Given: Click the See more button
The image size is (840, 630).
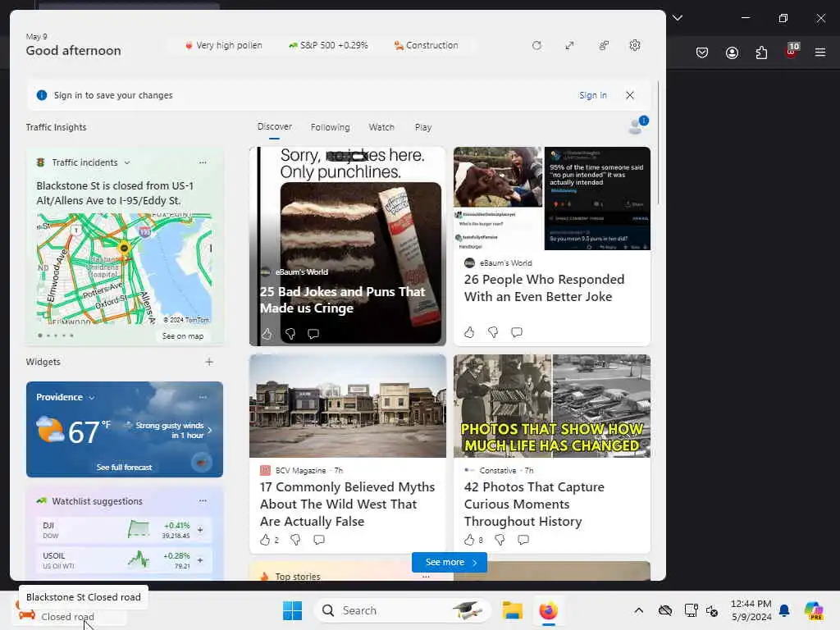Looking at the screenshot, I should (450, 562).
